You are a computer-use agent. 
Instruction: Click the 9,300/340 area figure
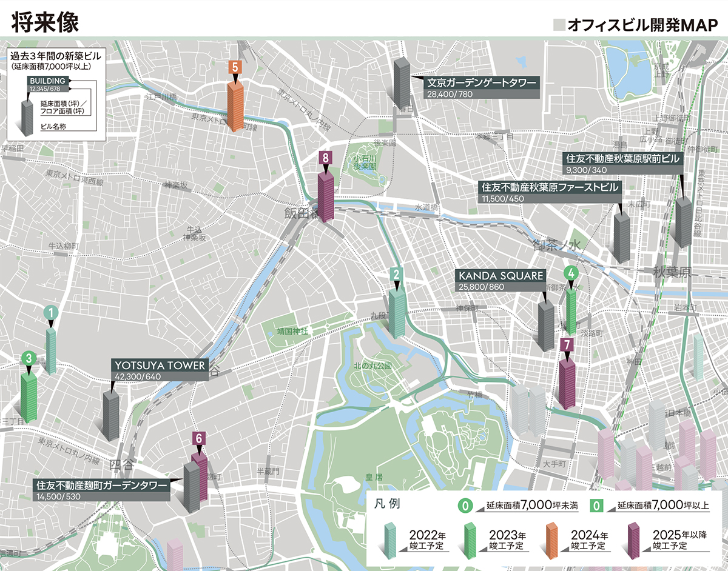click(586, 170)
